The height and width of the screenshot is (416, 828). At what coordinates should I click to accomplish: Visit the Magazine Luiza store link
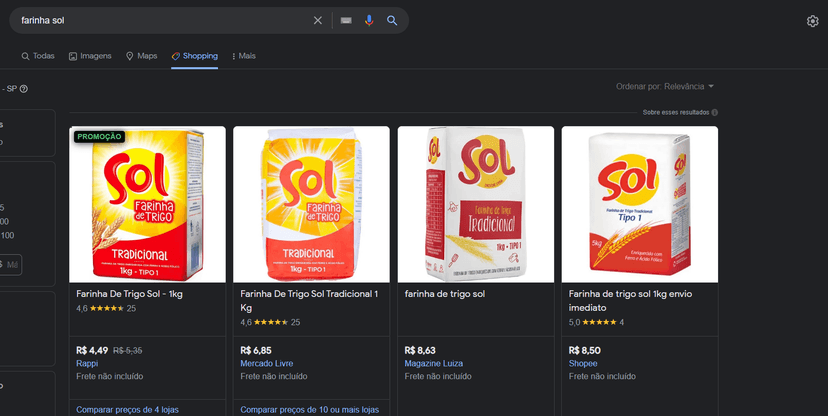coord(434,363)
